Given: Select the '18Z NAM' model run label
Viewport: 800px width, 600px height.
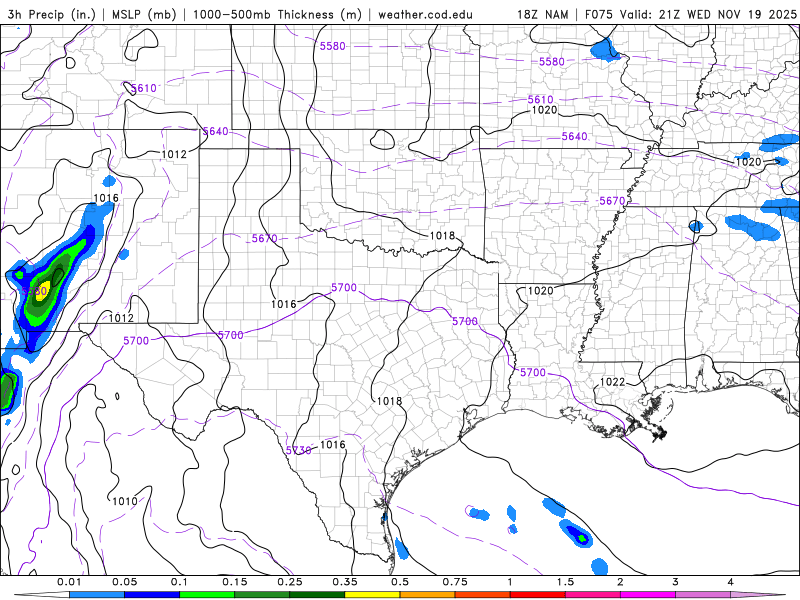Looking at the screenshot, I should [x=542, y=14].
